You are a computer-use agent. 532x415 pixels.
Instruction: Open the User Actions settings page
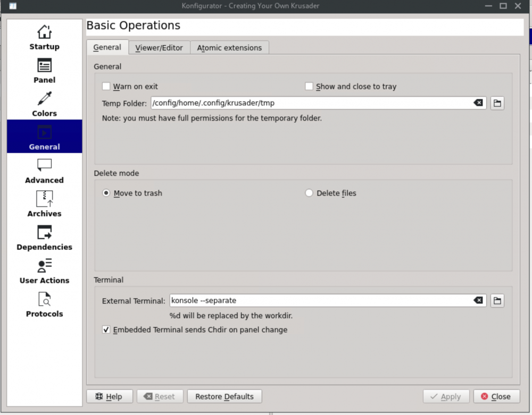[x=45, y=271]
